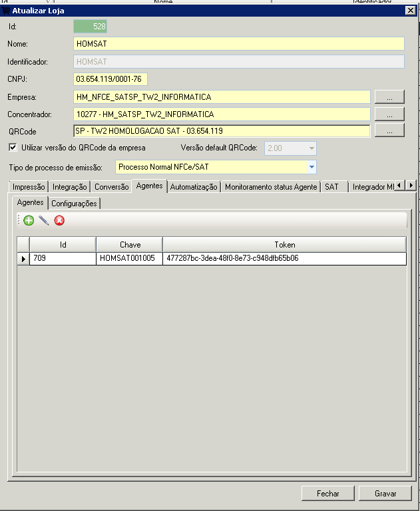This screenshot has height=511, width=420.
Task: Click the red delete agent icon
Action: tap(59, 220)
